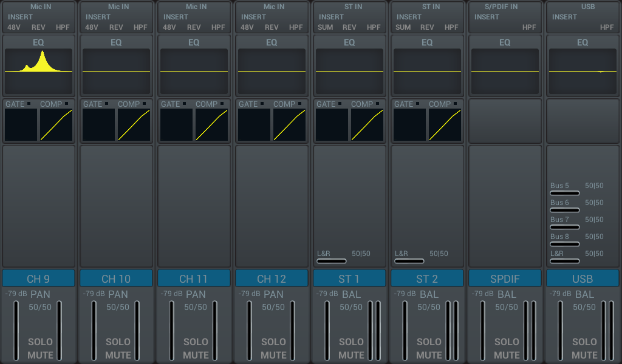Screen dimensions: 622x364
Task: Open the ST 2 gate graph
Action: click(410, 125)
